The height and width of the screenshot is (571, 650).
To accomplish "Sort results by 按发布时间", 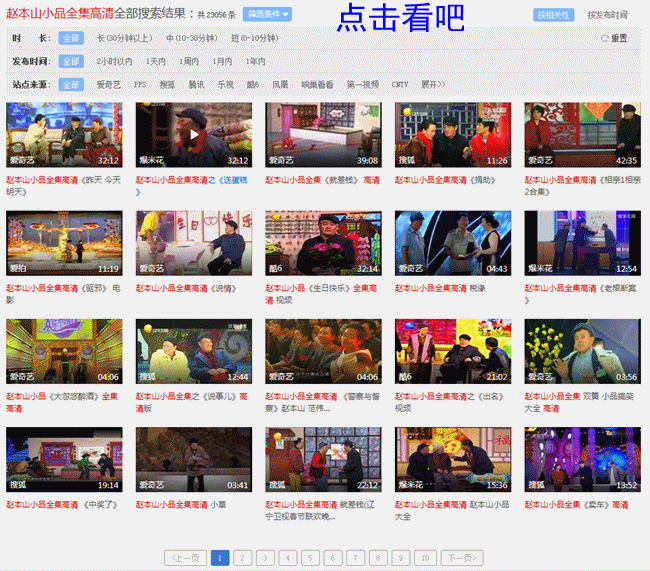I will (607, 15).
